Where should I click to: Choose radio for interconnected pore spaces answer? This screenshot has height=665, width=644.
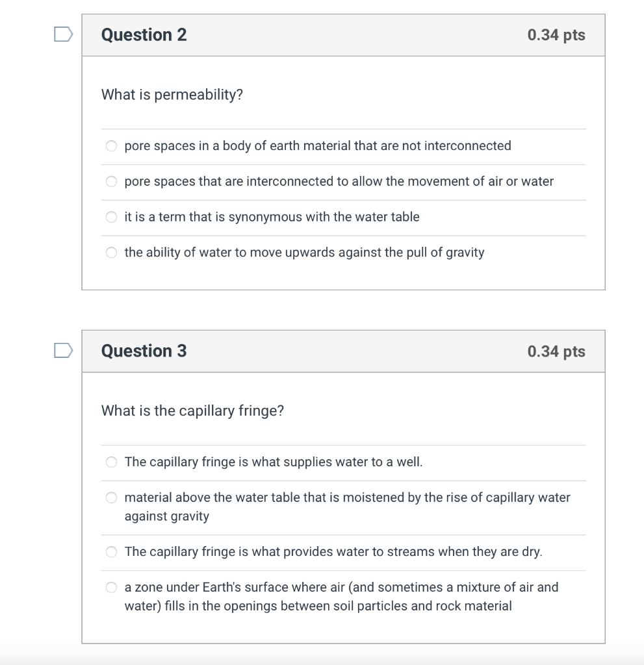point(112,182)
